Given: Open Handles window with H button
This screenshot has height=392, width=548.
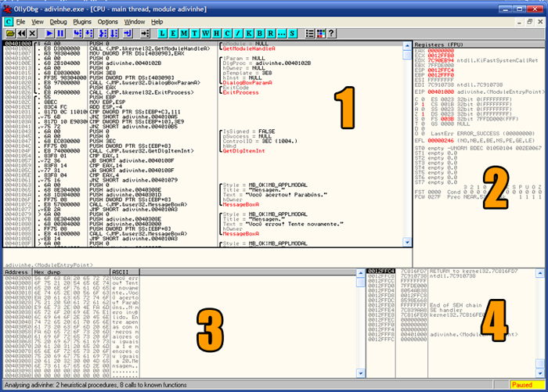Looking at the screenshot, I should click(216, 34).
